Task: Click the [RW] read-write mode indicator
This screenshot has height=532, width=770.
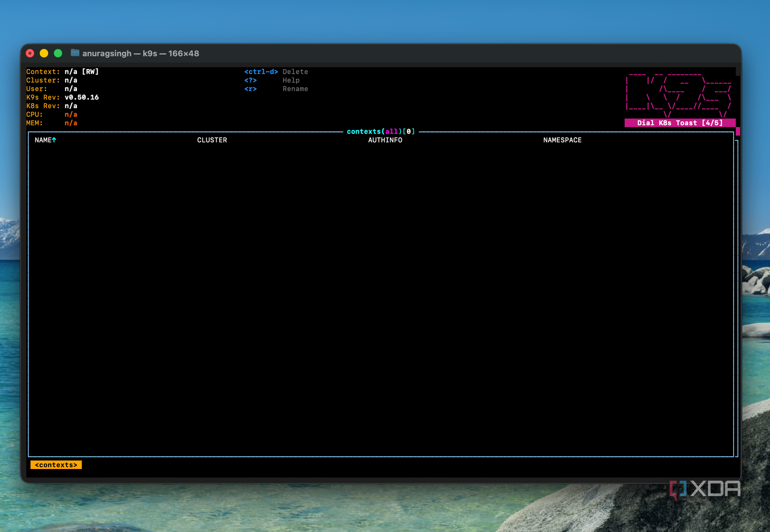Action: click(90, 71)
